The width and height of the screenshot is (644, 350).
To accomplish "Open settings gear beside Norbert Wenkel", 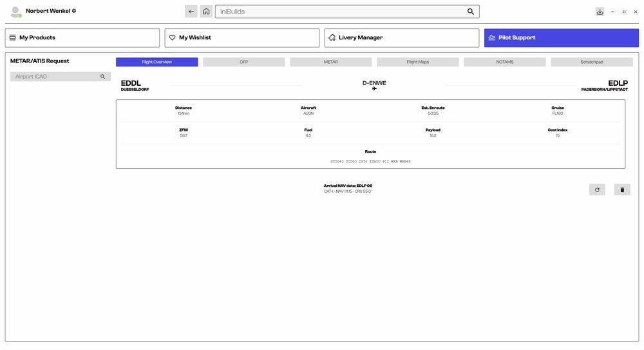I will [x=74, y=11].
